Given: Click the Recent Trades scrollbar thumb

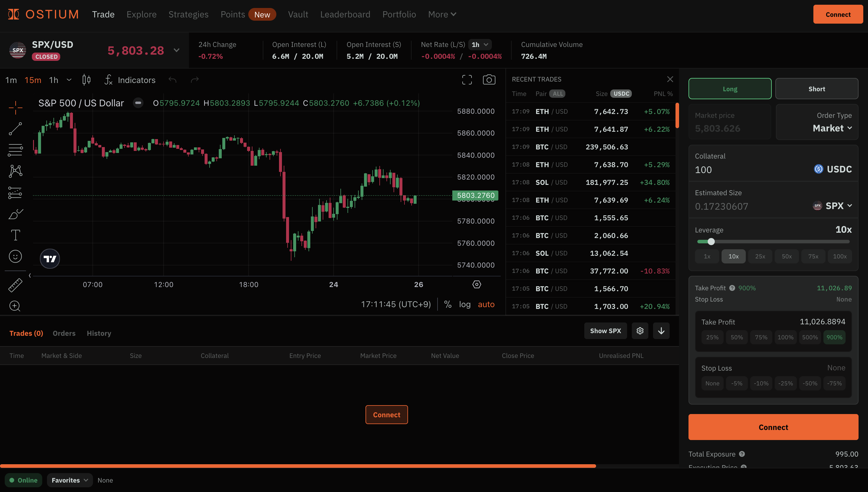Looking at the screenshot, I should [x=677, y=115].
